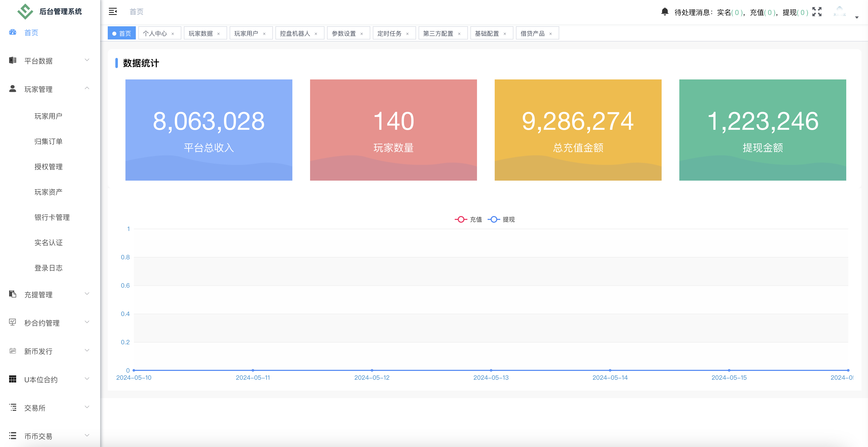
Task: Select the 首页 dashboard icon in sidebar
Action: coord(12,32)
